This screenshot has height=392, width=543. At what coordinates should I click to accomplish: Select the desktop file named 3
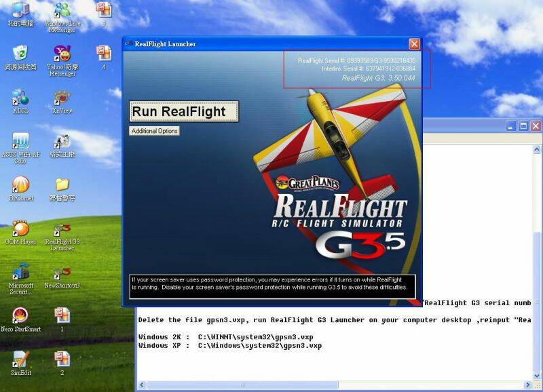(104, 14)
